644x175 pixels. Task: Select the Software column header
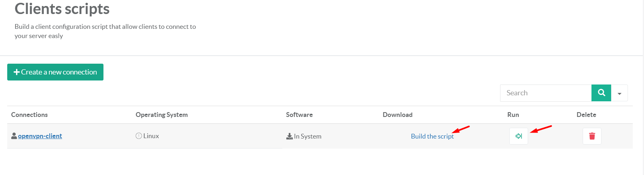299,115
